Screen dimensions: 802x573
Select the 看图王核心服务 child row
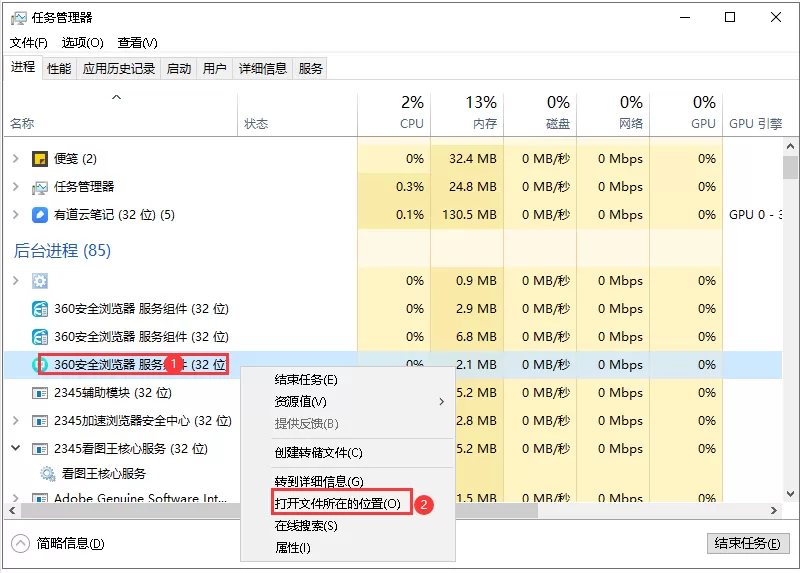click(x=122, y=474)
